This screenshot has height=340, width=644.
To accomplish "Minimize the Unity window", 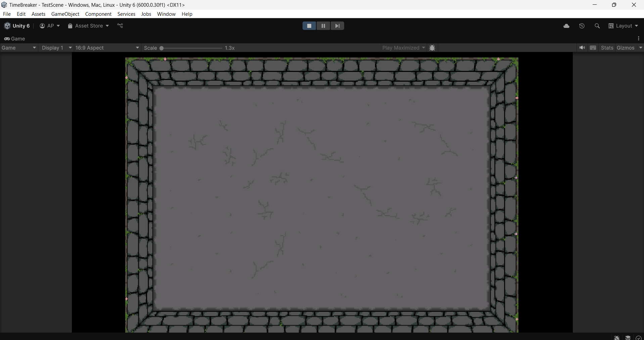I will [595, 5].
